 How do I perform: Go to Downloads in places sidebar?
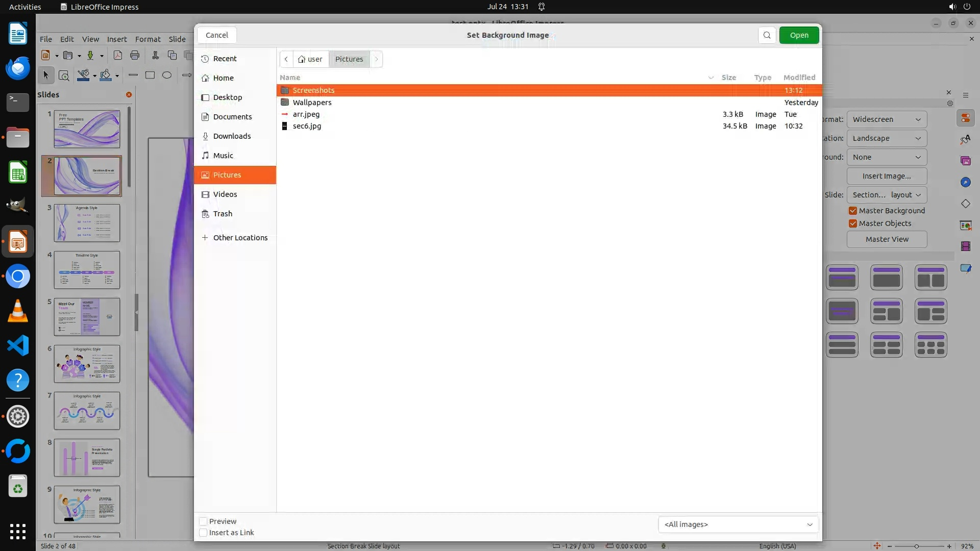tap(232, 136)
